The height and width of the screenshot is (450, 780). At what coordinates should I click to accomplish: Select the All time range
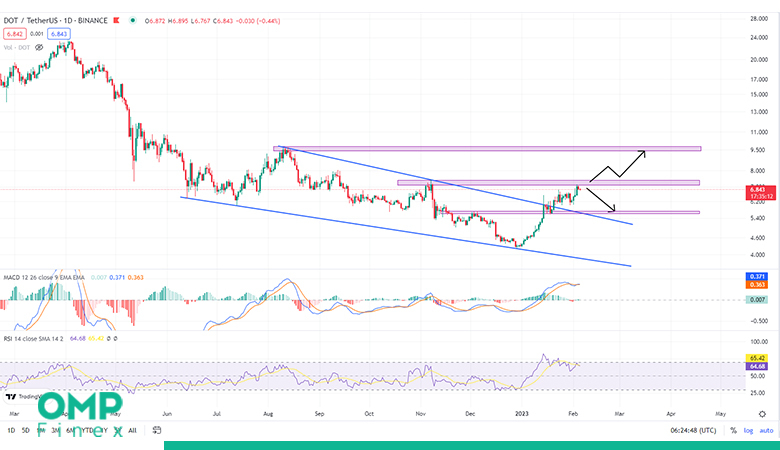[x=132, y=431]
